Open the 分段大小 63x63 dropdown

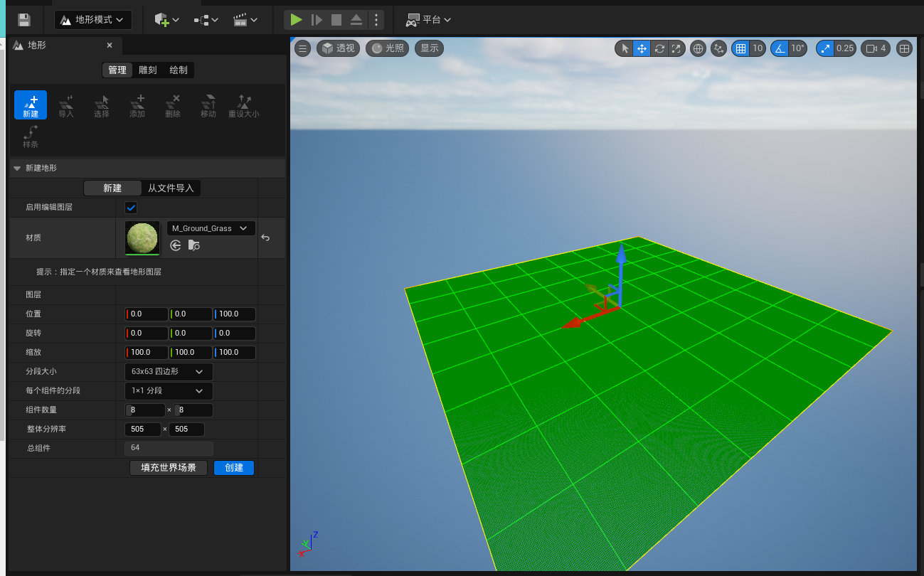[169, 371]
